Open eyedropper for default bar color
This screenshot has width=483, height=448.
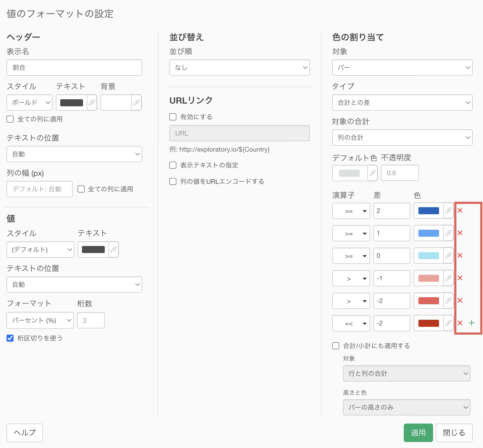[x=373, y=173]
